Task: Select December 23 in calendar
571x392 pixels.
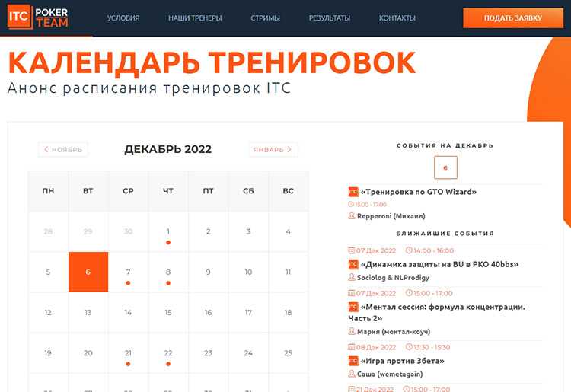Action: 209,353
